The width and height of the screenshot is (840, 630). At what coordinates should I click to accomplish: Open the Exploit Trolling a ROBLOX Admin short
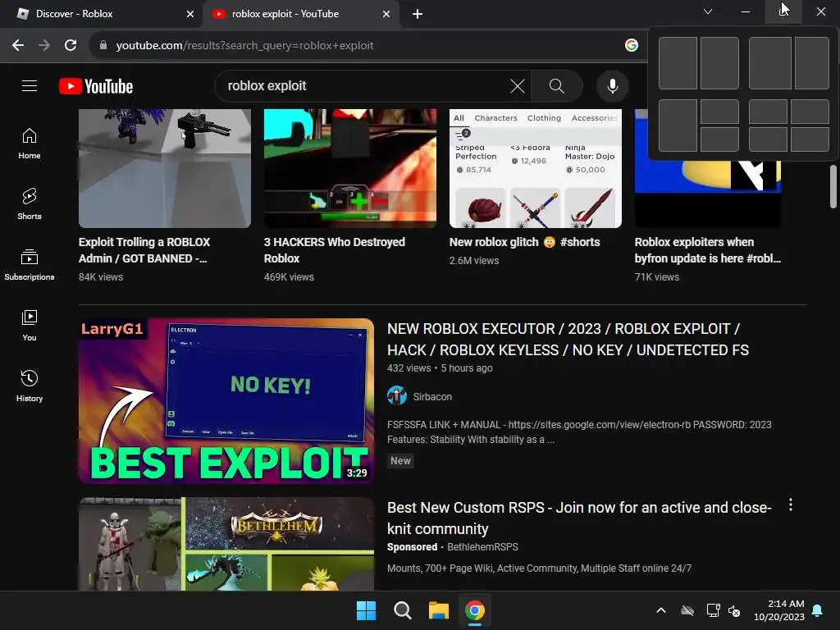(164, 168)
